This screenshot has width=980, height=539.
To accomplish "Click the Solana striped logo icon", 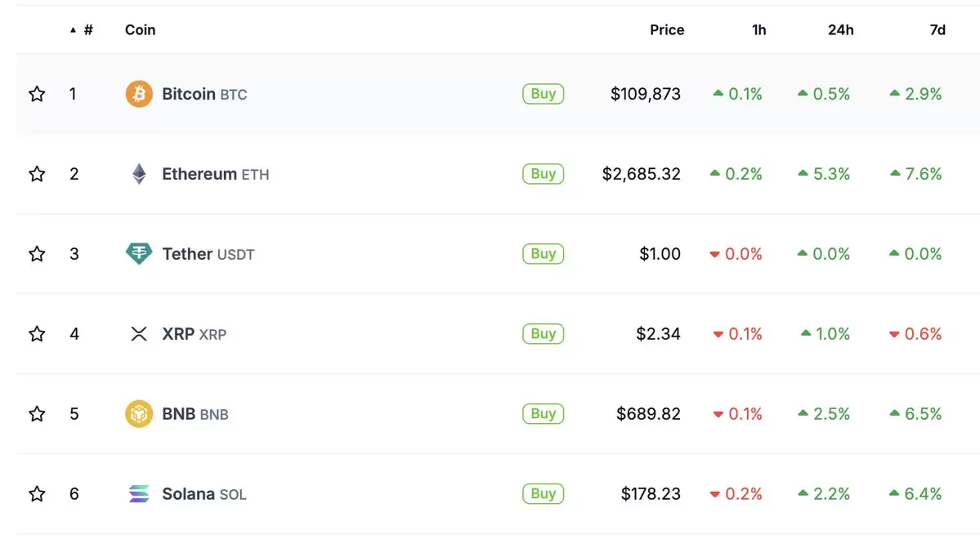I will click(139, 493).
